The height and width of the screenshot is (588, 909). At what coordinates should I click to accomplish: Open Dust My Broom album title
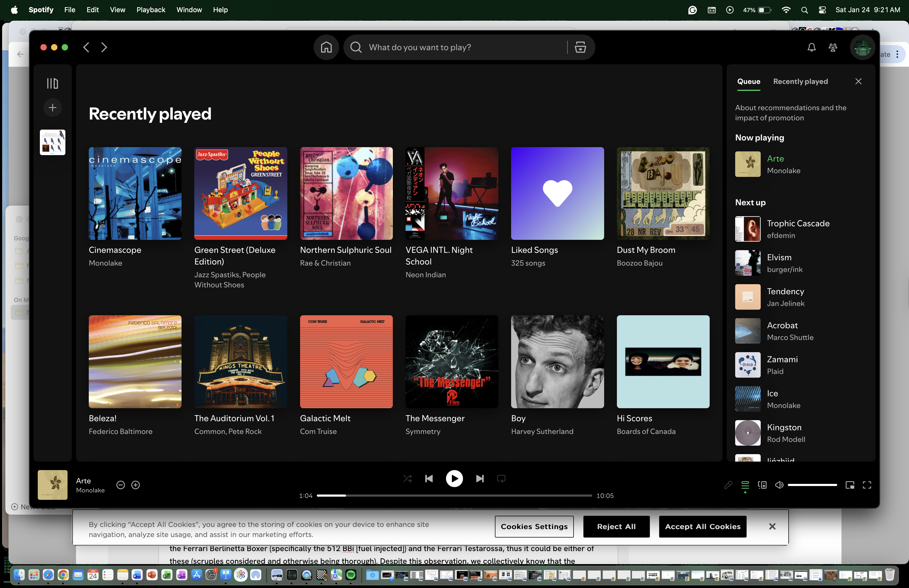pos(646,250)
